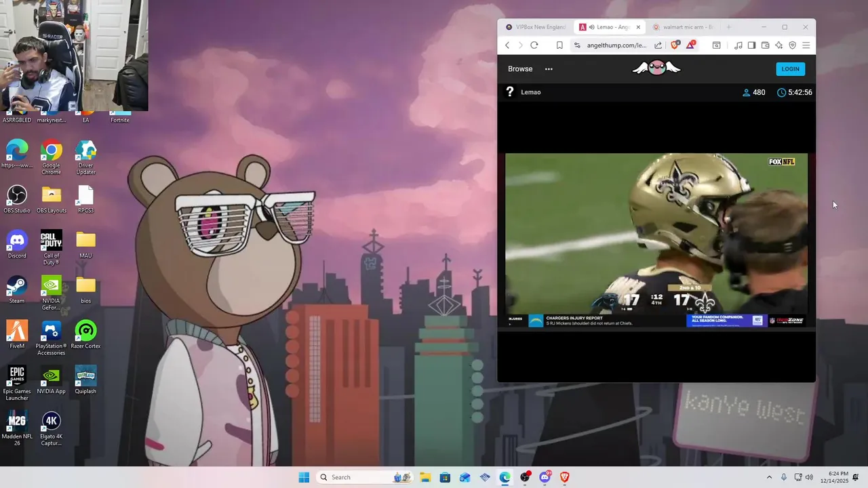Click the blue LOGIN button

click(790, 68)
